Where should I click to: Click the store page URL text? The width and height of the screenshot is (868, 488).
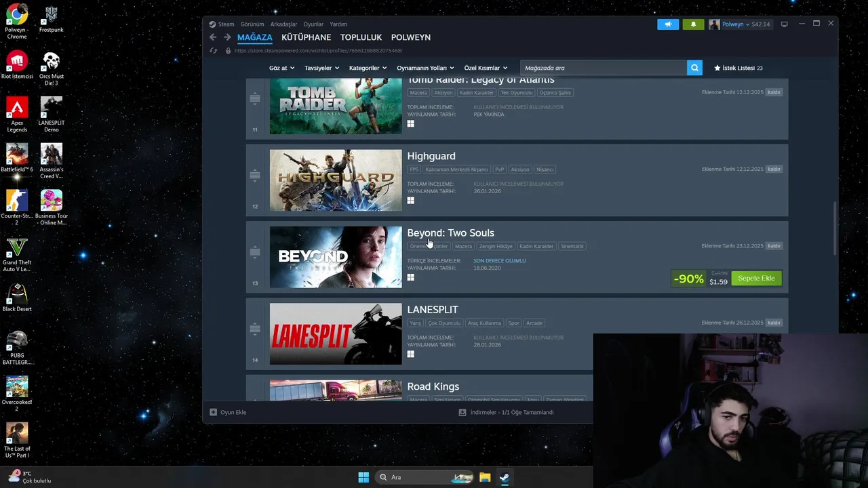[318, 51]
